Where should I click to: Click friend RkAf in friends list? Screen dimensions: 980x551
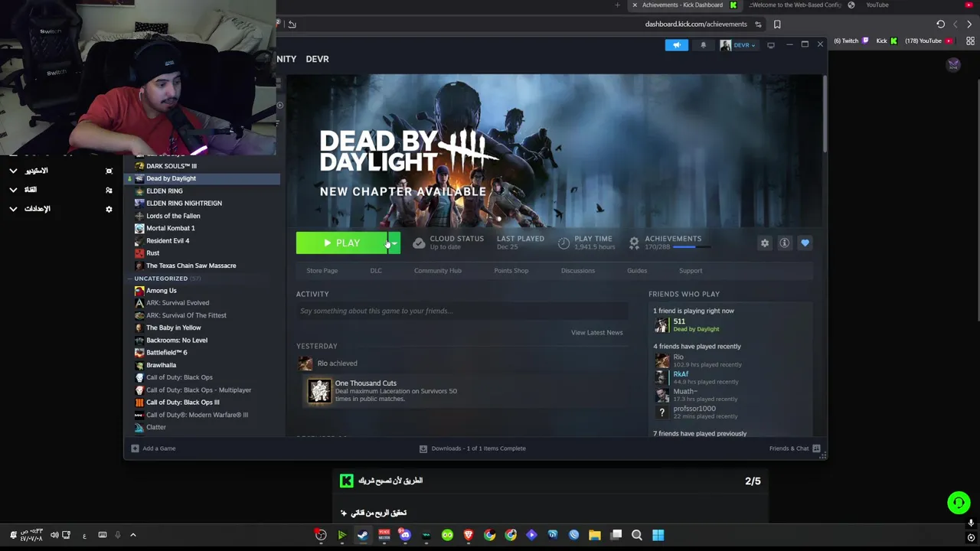pyautogui.click(x=697, y=377)
